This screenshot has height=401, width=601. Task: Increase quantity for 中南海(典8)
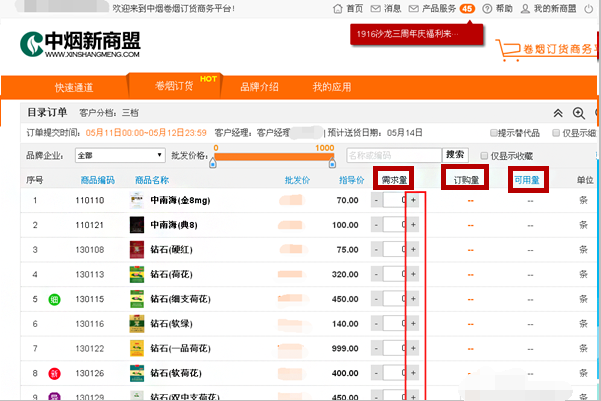[413, 225]
